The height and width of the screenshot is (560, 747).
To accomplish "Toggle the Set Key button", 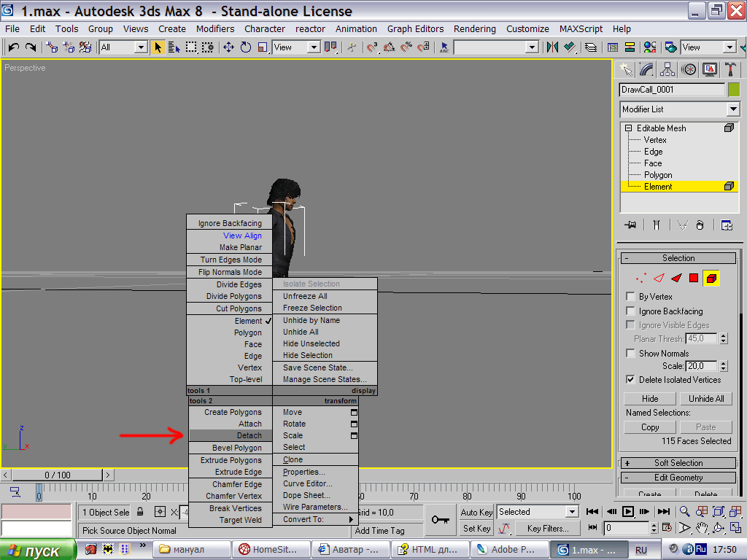I will click(x=476, y=529).
